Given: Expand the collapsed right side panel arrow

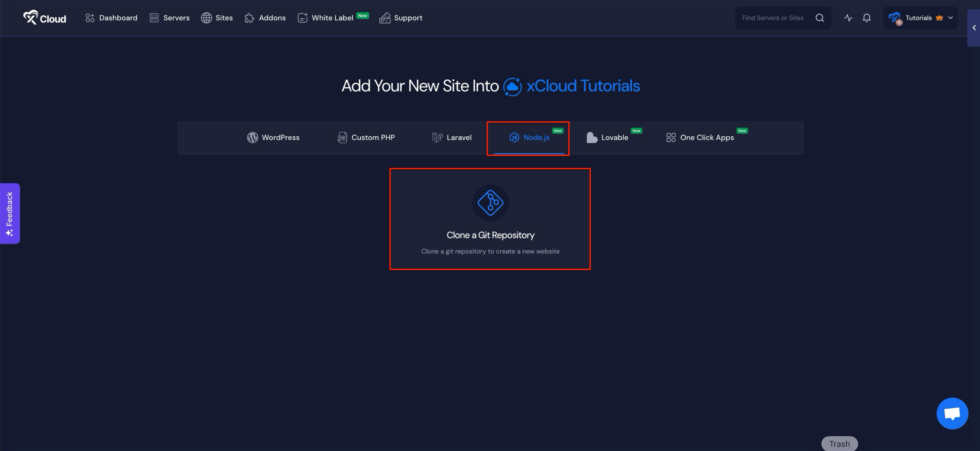Looking at the screenshot, I should pyautogui.click(x=974, y=28).
